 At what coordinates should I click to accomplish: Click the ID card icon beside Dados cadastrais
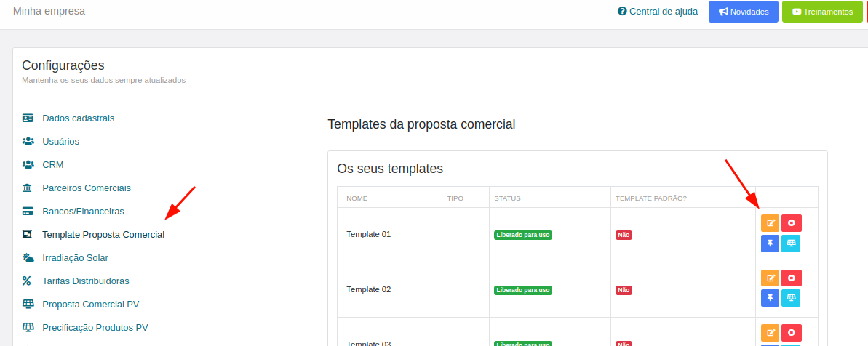pos(28,118)
